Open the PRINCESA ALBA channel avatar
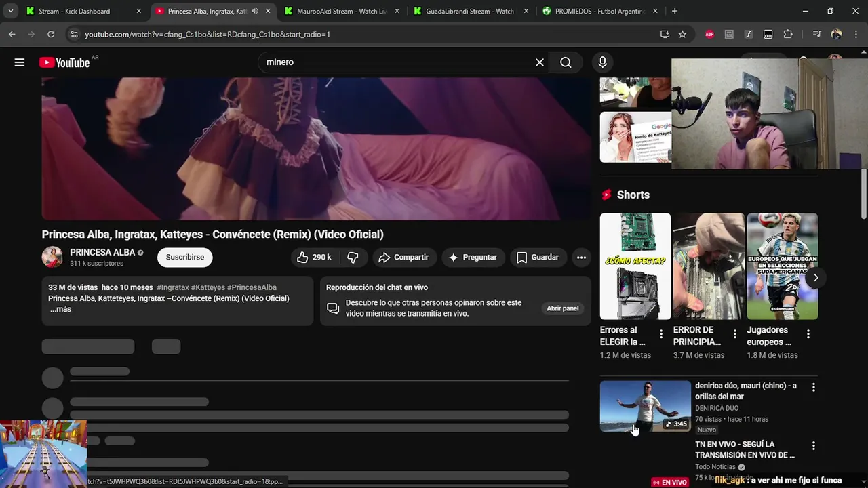This screenshot has height=488, width=868. pos(52,258)
